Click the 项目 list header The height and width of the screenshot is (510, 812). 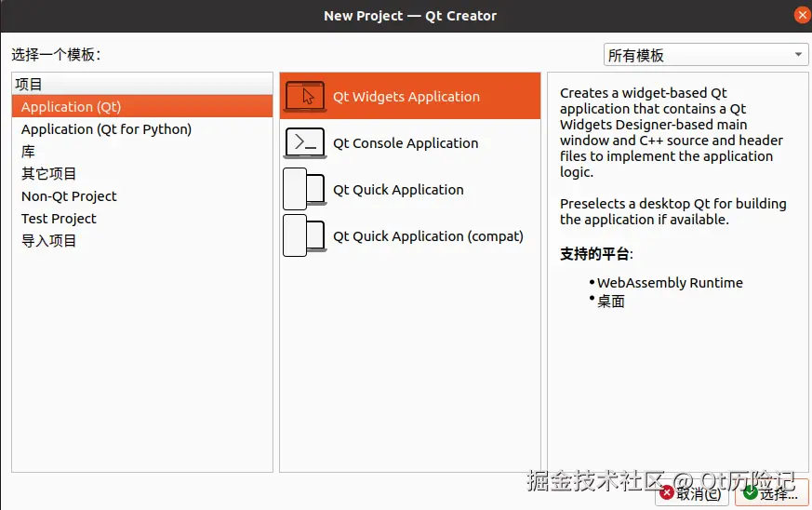click(142, 84)
